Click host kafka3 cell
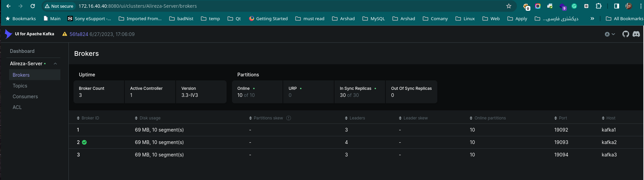 click(609, 155)
